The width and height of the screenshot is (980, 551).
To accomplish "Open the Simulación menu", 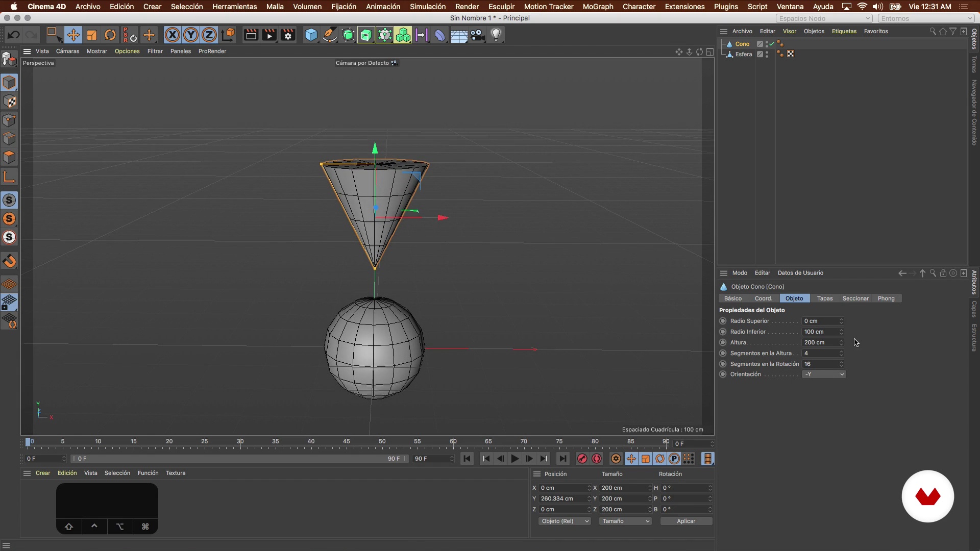I will [428, 7].
